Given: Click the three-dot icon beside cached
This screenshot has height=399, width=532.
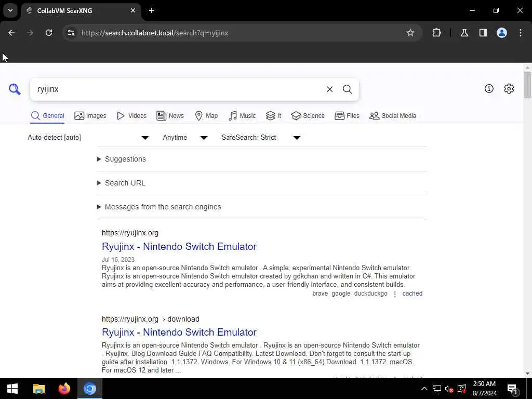Looking at the screenshot, I should 395,294.
